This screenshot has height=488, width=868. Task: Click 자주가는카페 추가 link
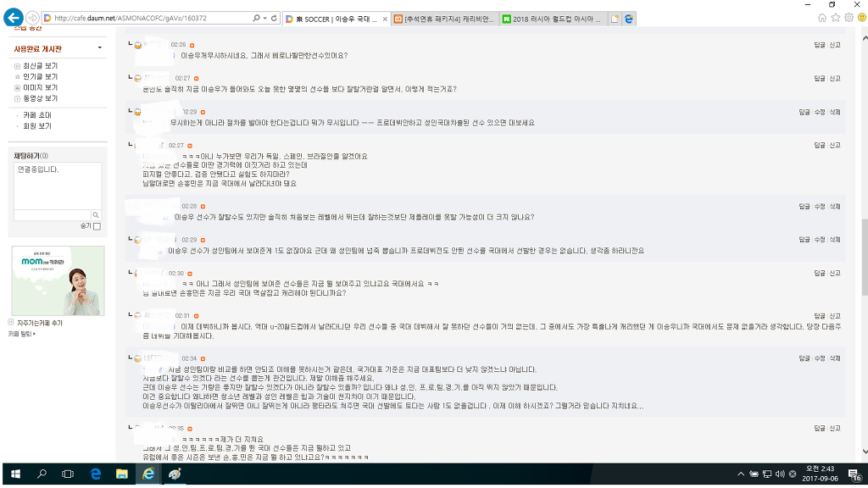(40, 323)
